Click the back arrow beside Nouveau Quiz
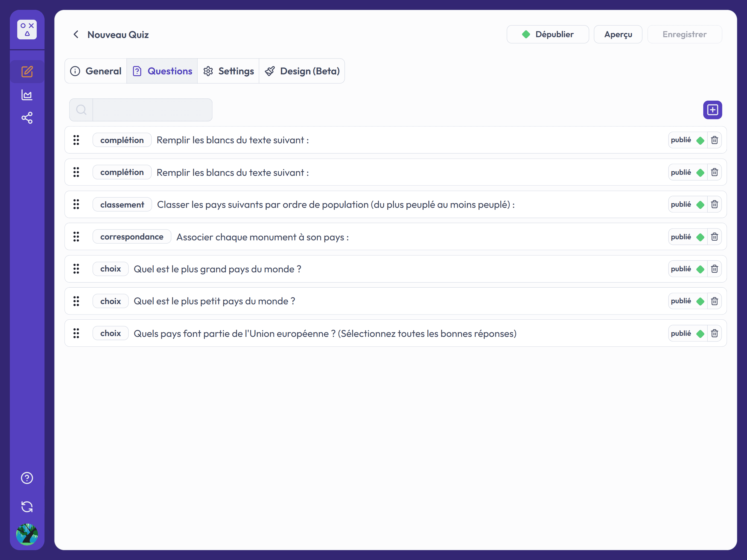 point(76,34)
